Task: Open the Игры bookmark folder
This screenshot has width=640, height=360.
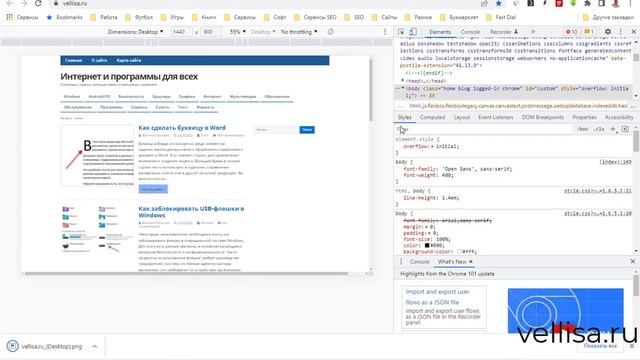Action: pyautogui.click(x=172, y=17)
